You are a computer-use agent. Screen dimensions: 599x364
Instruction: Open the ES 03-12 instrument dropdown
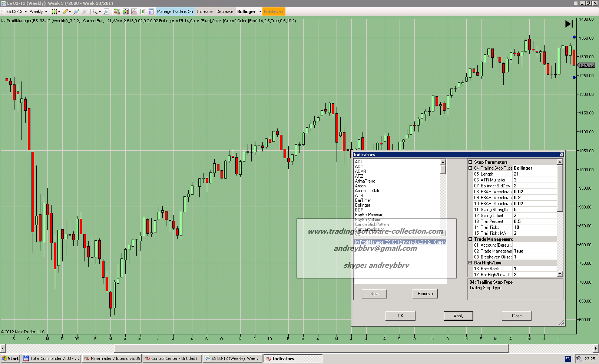(16, 11)
